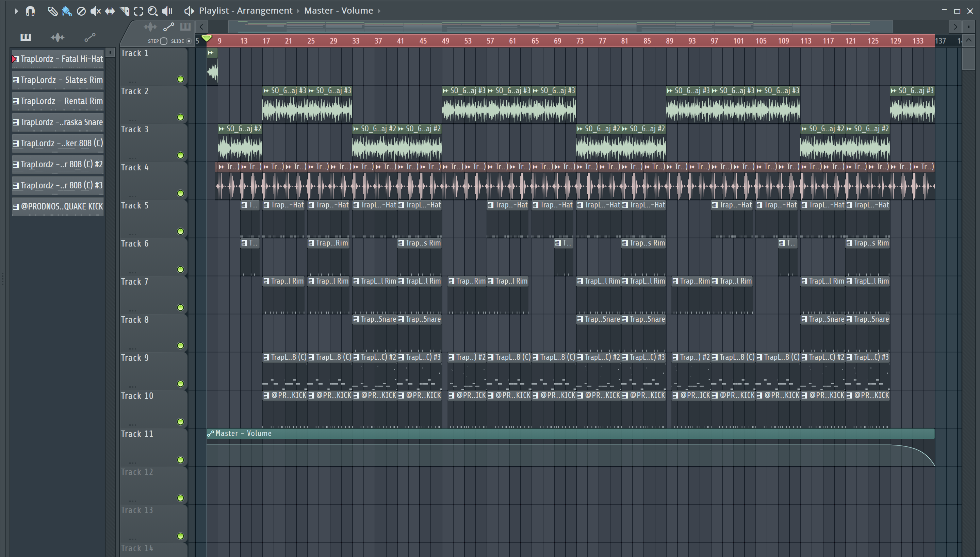Viewport: 980px width, 557px height.
Task: Enable STEP editing mode
Action: coord(163,41)
